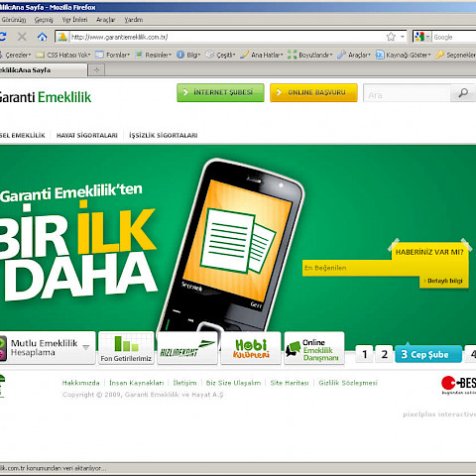
Task: Open the search engine selector dropdown
Action: (422, 37)
